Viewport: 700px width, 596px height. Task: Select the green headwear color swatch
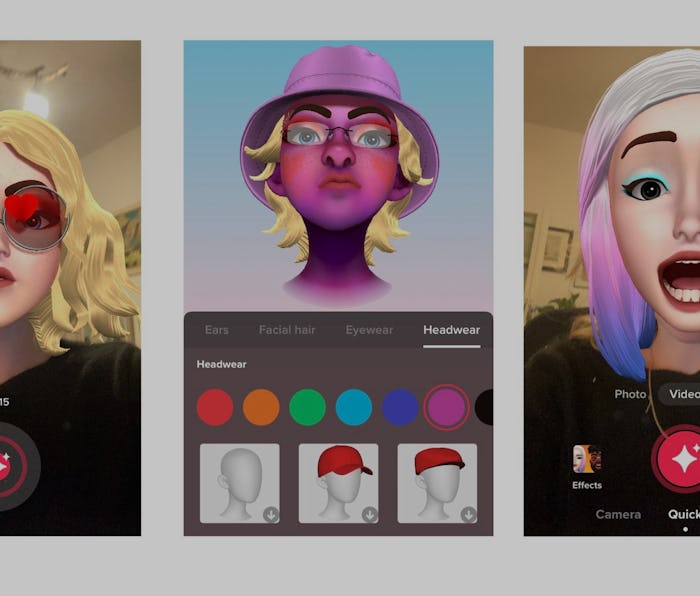pyautogui.click(x=308, y=407)
